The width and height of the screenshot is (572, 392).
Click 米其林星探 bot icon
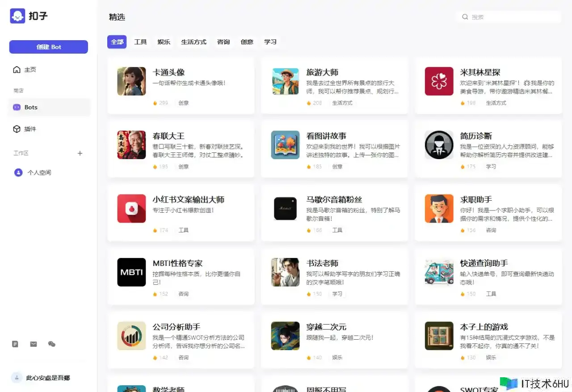point(439,81)
